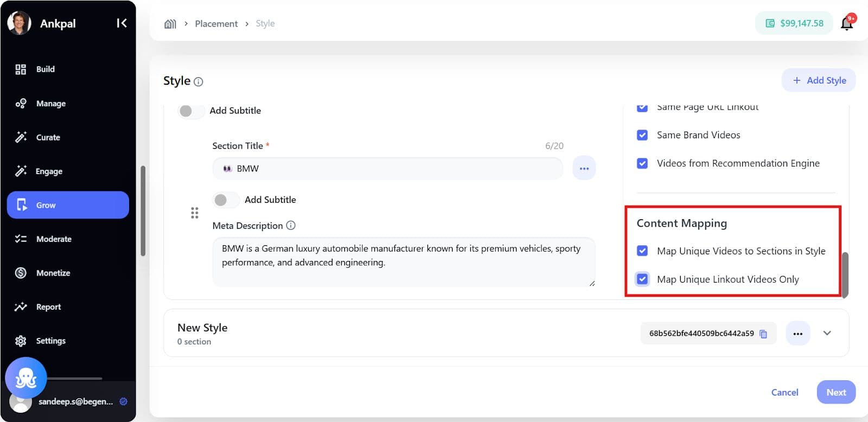Click the Section Title BMW field

387,169
